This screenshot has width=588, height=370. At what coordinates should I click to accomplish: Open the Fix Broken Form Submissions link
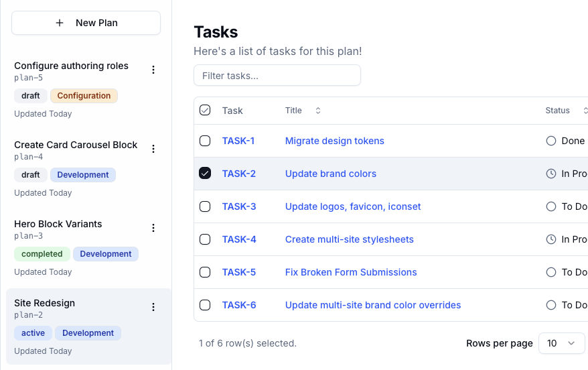point(351,272)
